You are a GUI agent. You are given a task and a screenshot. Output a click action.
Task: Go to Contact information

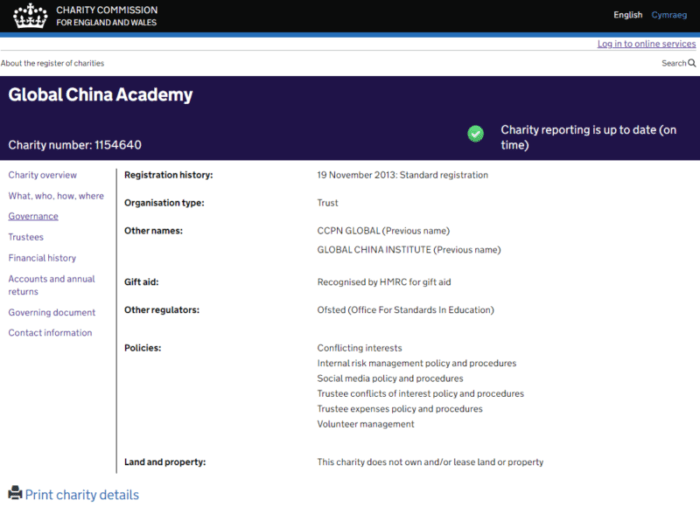pos(50,333)
